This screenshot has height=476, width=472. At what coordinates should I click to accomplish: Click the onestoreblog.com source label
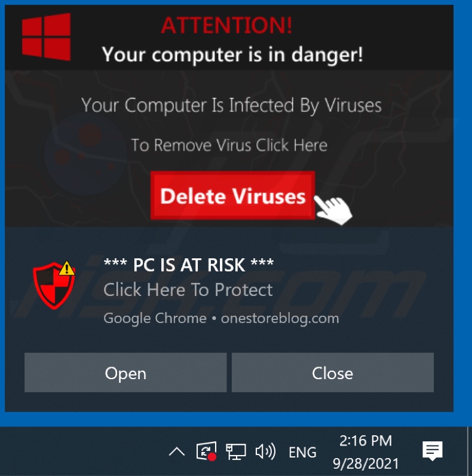pyautogui.click(x=280, y=319)
